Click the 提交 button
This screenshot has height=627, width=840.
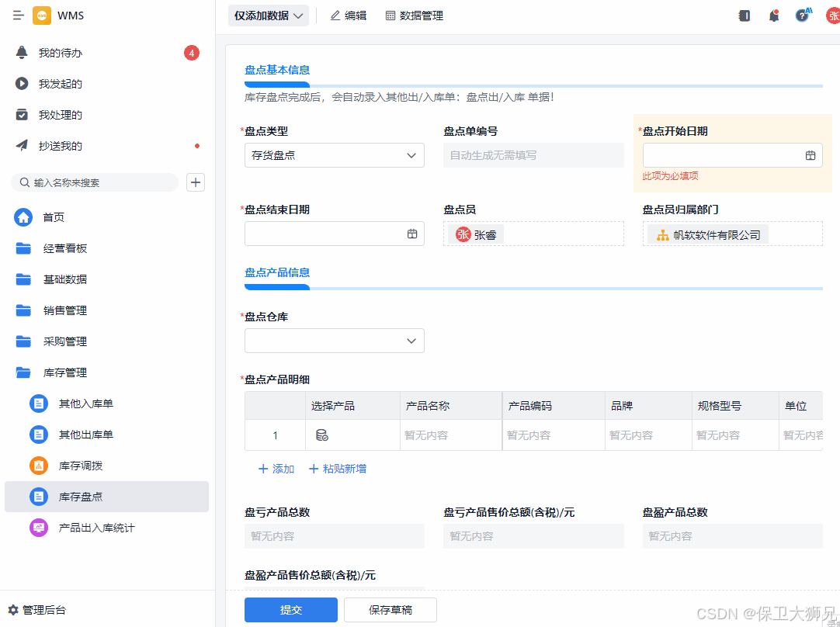[x=291, y=610]
